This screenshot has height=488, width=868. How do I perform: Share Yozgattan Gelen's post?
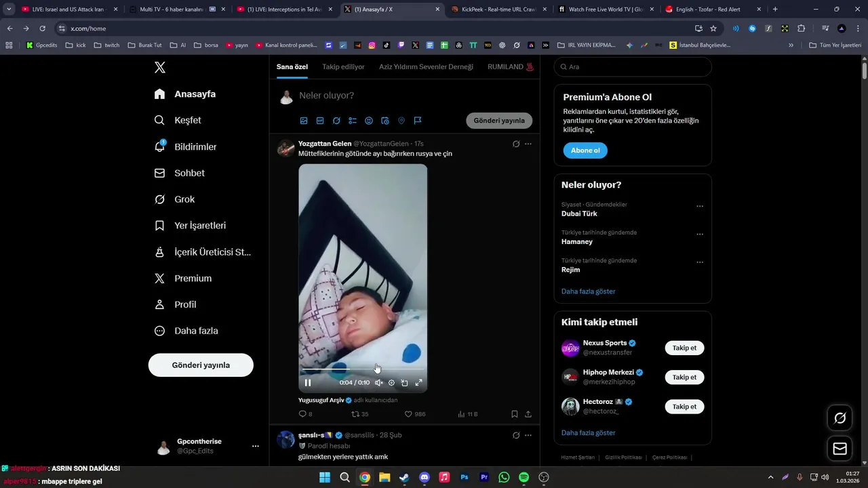click(528, 414)
